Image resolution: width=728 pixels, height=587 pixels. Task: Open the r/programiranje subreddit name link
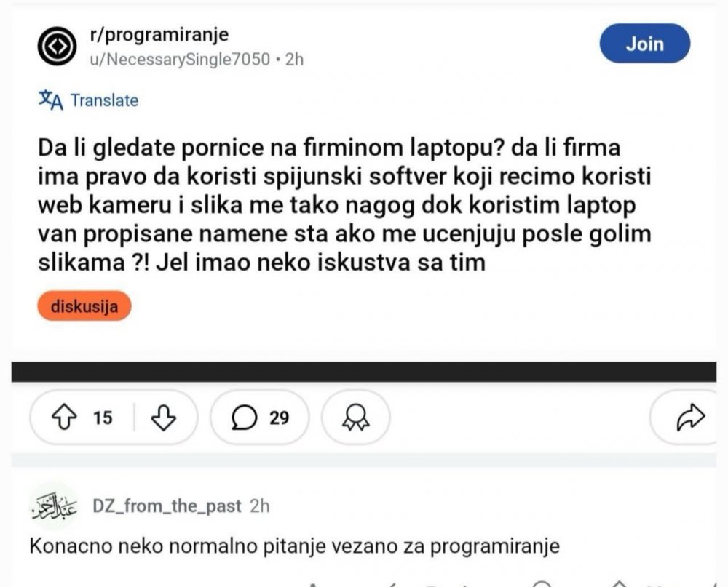pyautogui.click(x=159, y=34)
